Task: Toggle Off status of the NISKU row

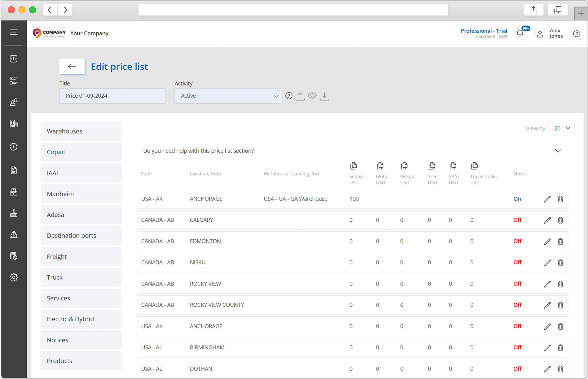Action: click(x=517, y=262)
